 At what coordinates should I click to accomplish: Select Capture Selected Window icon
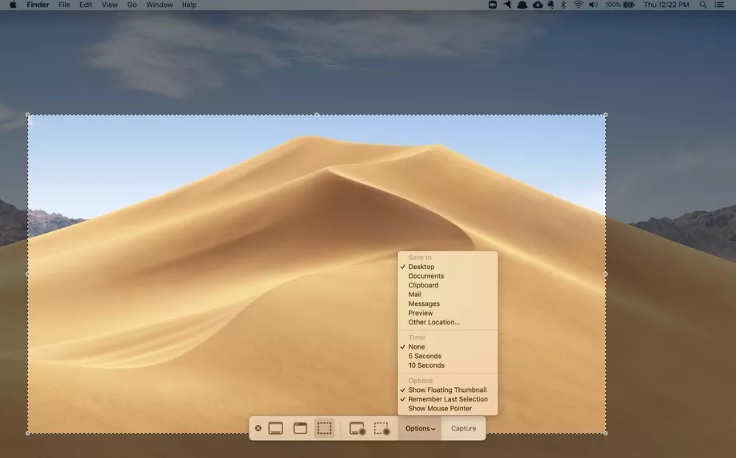pyautogui.click(x=300, y=428)
